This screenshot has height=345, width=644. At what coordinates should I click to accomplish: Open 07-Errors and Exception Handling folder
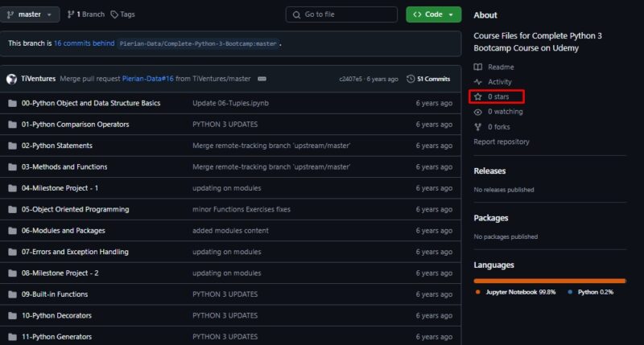click(x=75, y=252)
